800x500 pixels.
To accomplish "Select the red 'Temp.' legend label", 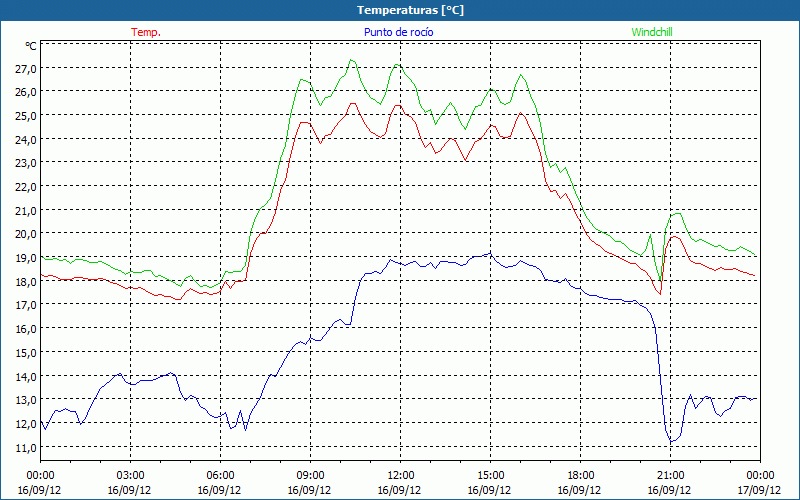I will 146,32.
